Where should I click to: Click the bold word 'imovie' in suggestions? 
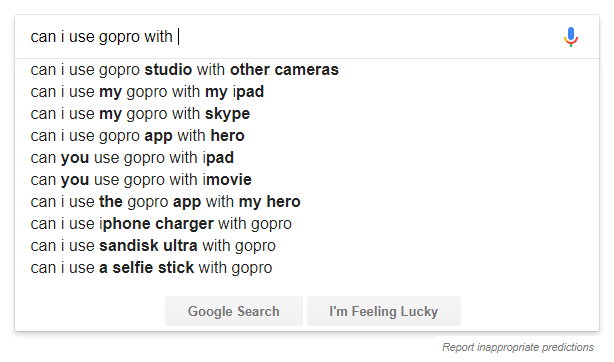point(227,179)
